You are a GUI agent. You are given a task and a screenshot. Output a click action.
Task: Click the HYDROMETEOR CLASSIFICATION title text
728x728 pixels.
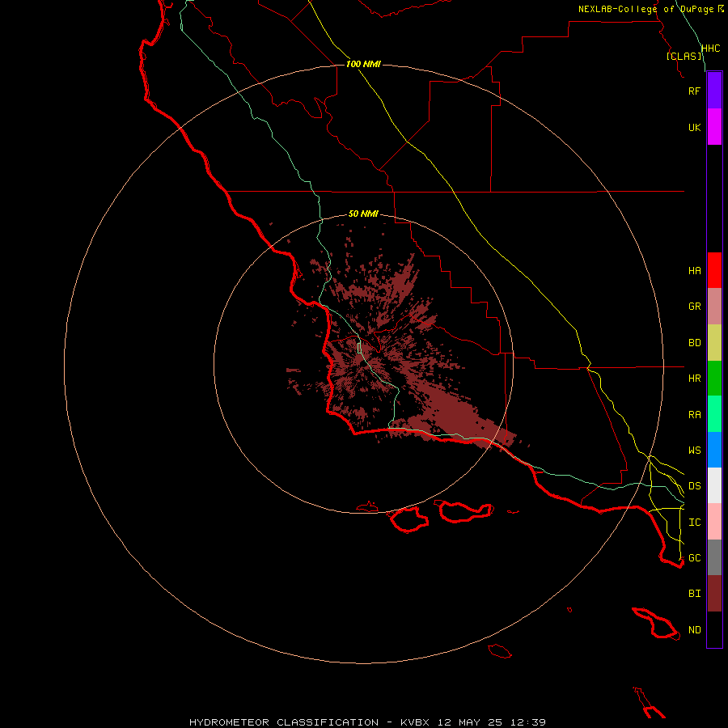click(284, 722)
